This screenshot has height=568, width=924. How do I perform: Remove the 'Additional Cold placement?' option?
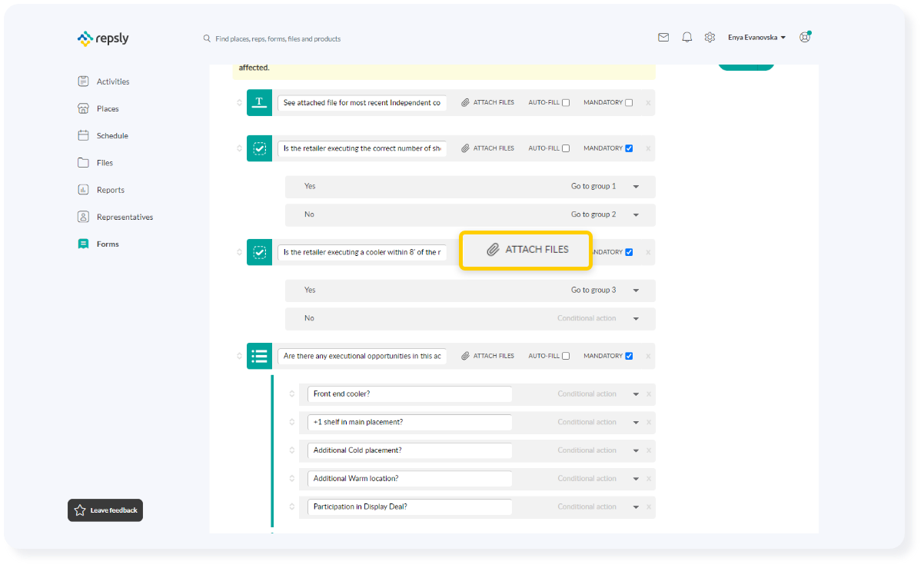(x=648, y=450)
